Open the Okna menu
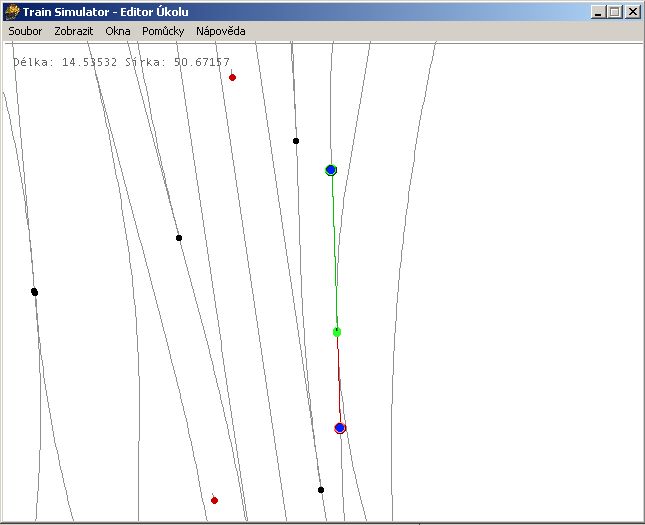The image size is (645, 525). [118, 31]
